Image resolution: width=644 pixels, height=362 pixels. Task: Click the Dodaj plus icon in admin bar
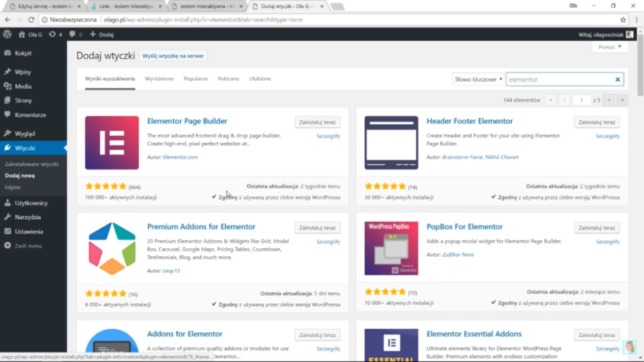(93, 35)
